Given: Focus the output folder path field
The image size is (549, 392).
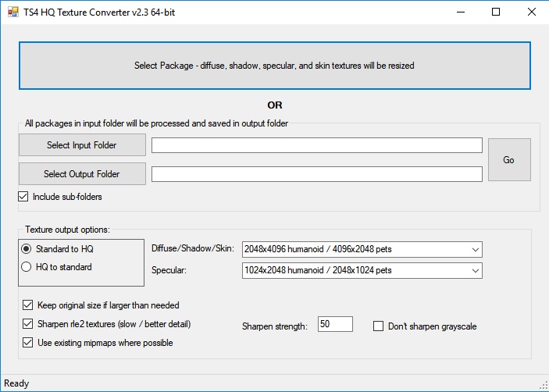Looking at the screenshot, I should [317, 174].
